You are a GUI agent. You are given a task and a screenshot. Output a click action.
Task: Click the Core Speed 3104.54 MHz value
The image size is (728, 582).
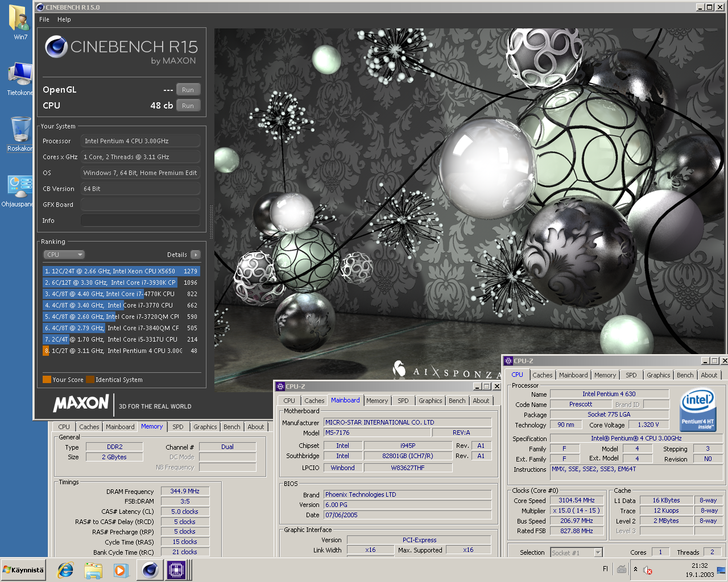[576, 501]
